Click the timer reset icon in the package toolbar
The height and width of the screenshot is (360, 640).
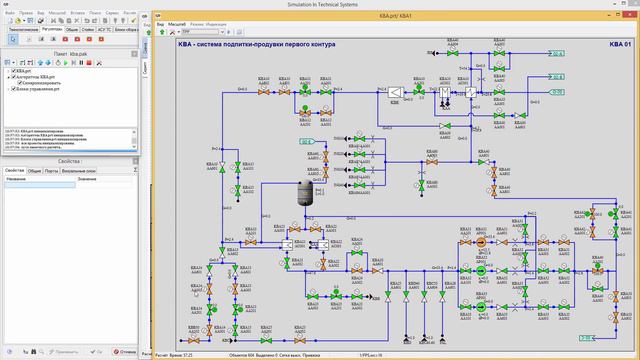pyautogui.click(x=58, y=63)
